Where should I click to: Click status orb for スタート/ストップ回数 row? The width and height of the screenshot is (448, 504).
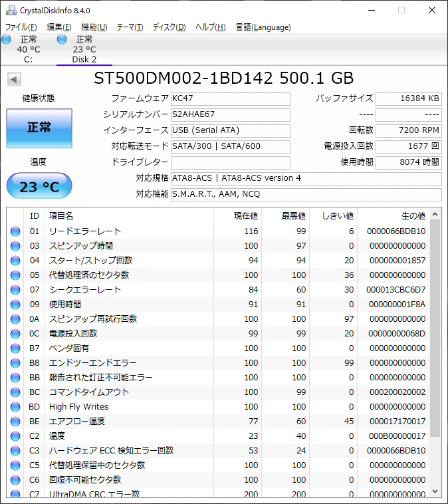(15, 261)
